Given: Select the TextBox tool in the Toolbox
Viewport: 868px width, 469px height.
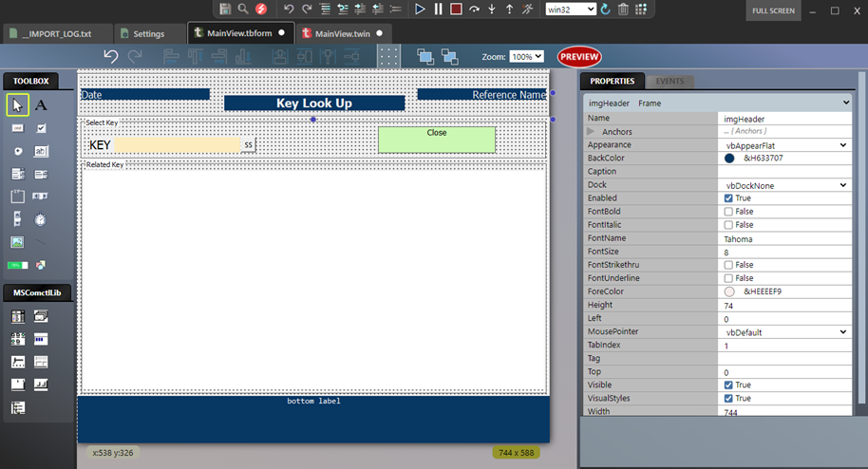Looking at the screenshot, I should pos(41,151).
